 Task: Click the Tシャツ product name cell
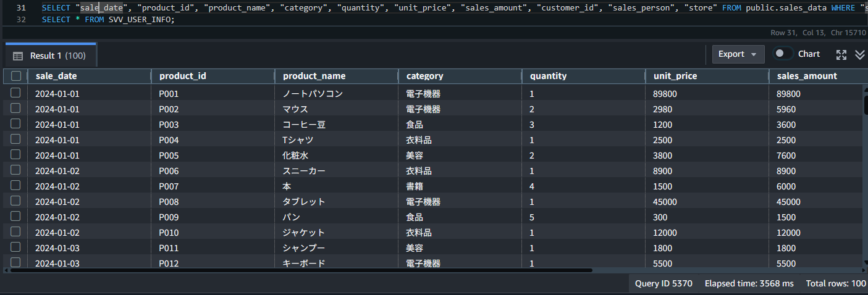click(337, 140)
